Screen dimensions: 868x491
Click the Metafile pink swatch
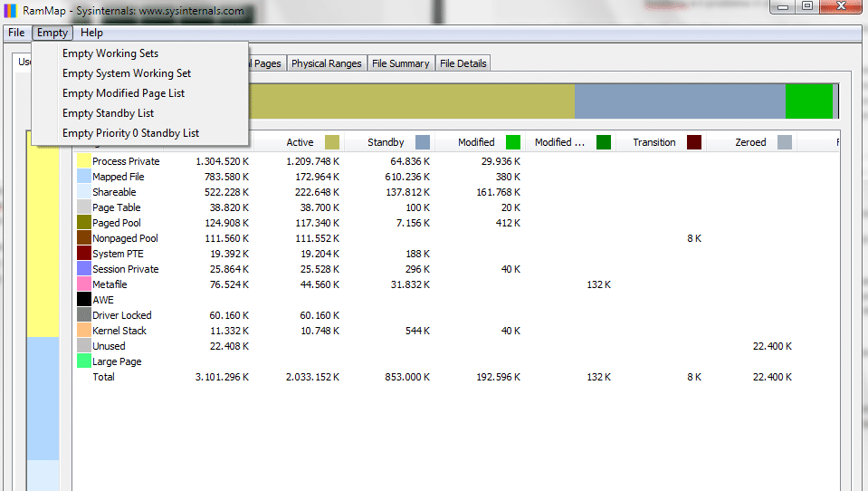[84, 284]
